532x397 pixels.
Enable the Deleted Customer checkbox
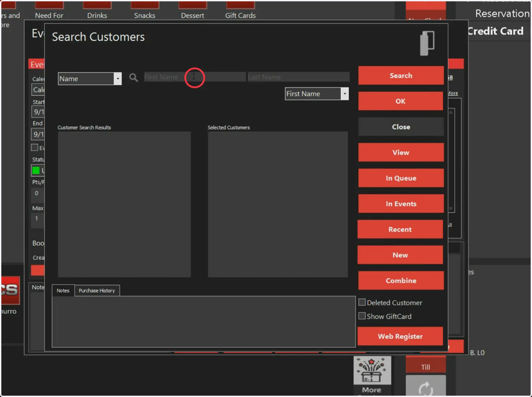click(362, 302)
